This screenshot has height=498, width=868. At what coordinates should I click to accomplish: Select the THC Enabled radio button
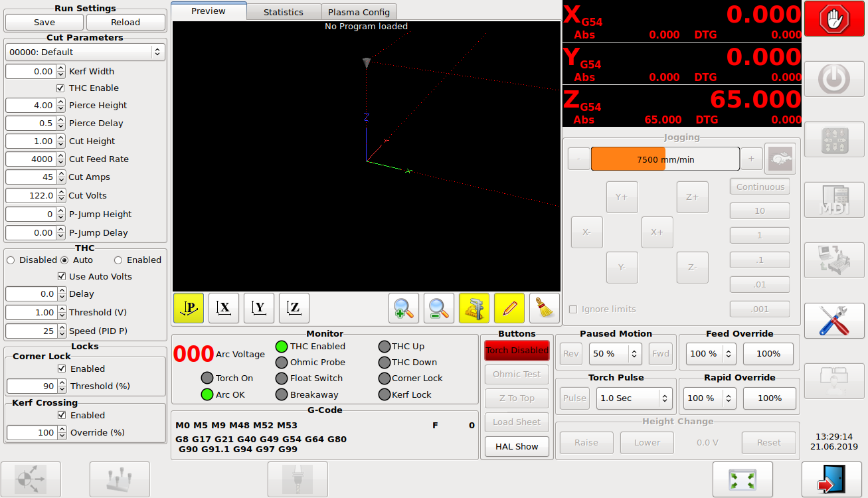click(x=118, y=260)
